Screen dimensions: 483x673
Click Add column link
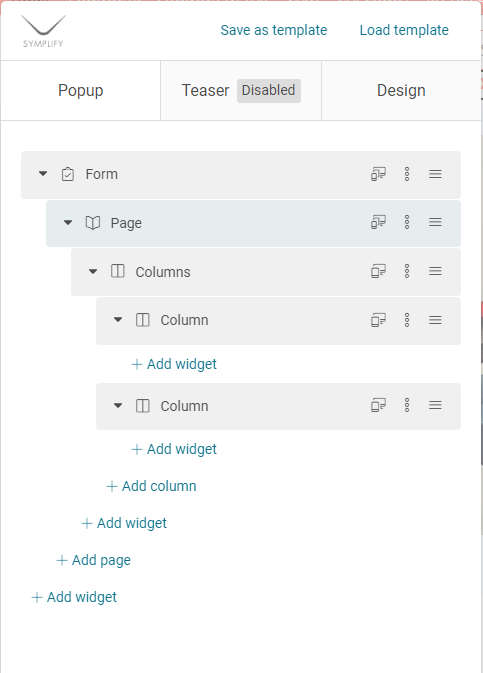click(x=151, y=486)
